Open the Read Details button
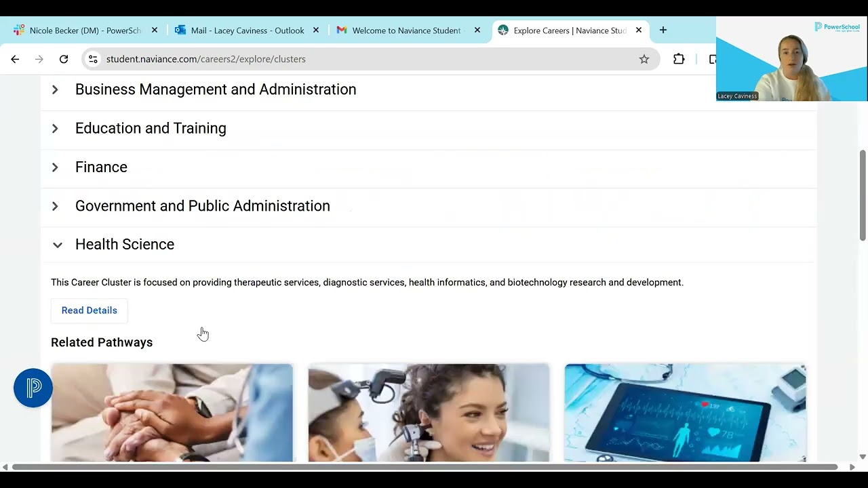The image size is (868, 488). (90, 310)
